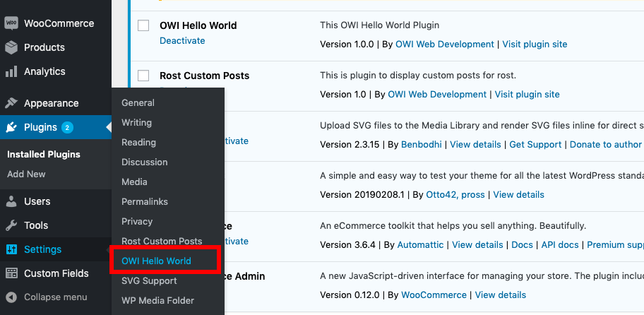The width and height of the screenshot is (644, 315).
Task: Tick the OWI Hello World plugin checkbox
Action: 143,25
